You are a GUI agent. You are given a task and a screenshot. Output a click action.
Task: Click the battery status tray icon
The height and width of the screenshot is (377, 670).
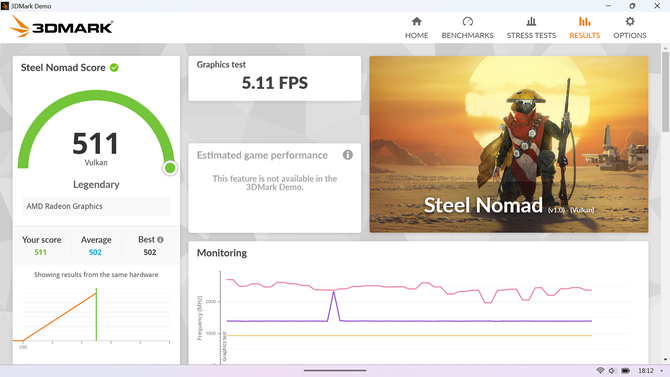click(x=625, y=370)
